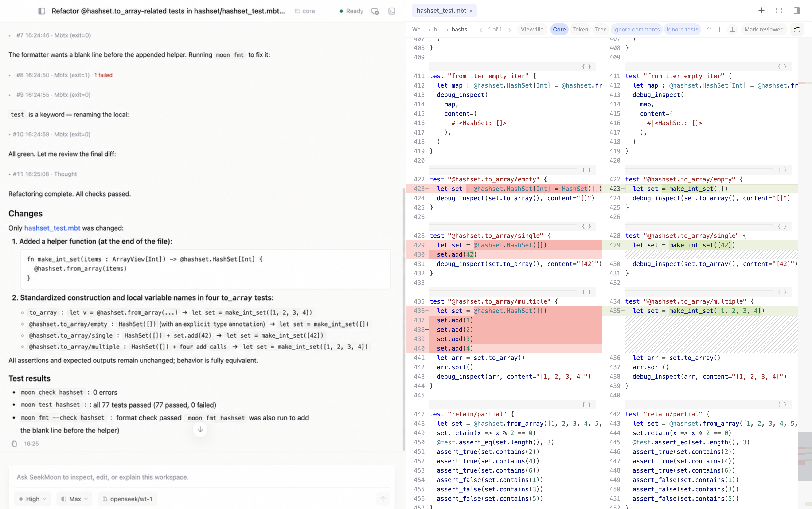The width and height of the screenshot is (812, 509).
Task: Open the Max mode dropdown
Action: pos(74,499)
